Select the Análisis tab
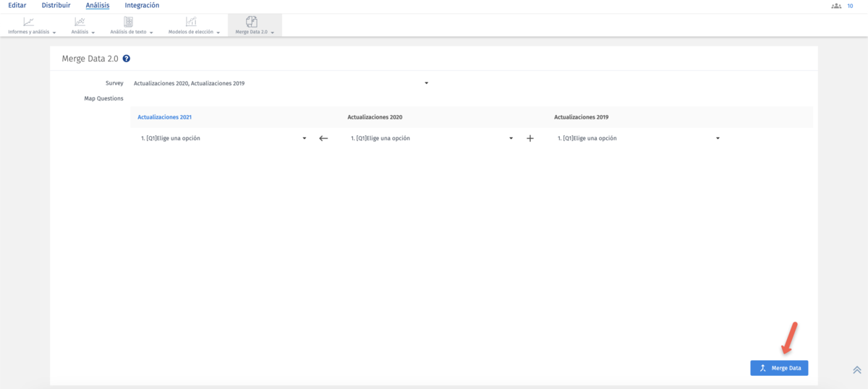This screenshot has height=389, width=868. coord(98,5)
